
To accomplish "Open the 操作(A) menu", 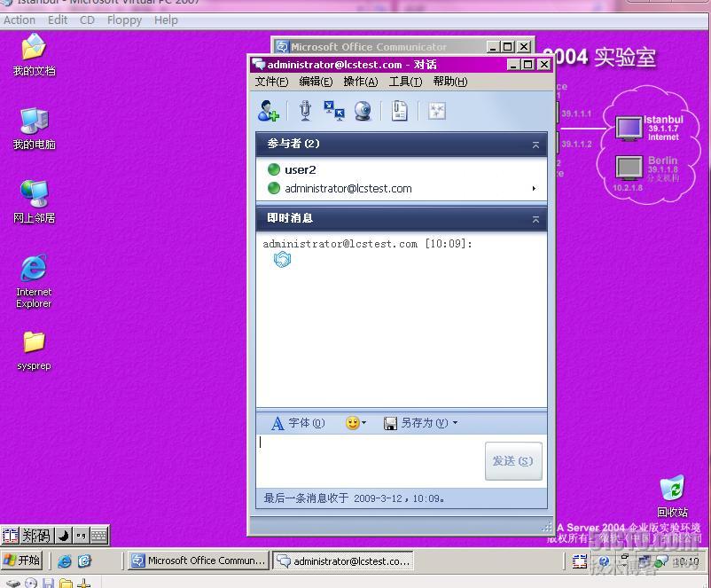I will (x=361, y=82).
